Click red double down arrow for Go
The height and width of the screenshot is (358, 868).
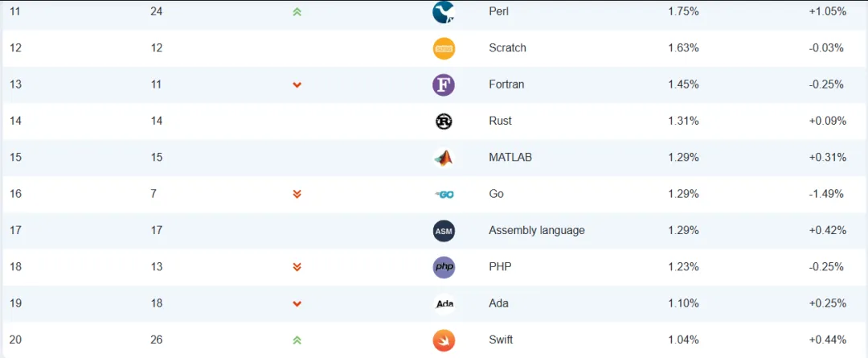[297, 194]
